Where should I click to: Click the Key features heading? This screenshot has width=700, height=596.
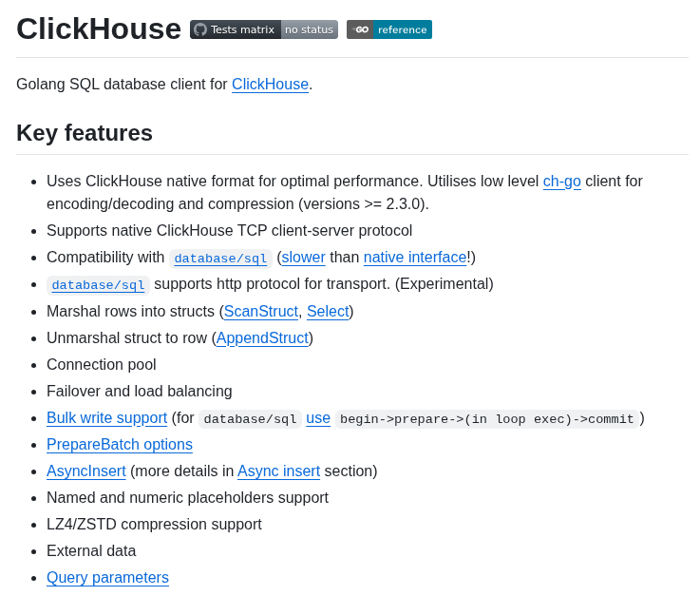[85, 133]
